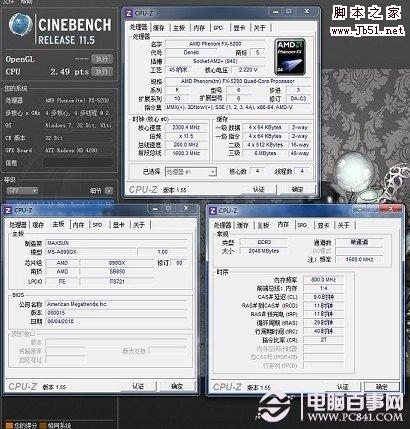Open 处理器 tab in mainboard CPU-Z window

[17, 225]
